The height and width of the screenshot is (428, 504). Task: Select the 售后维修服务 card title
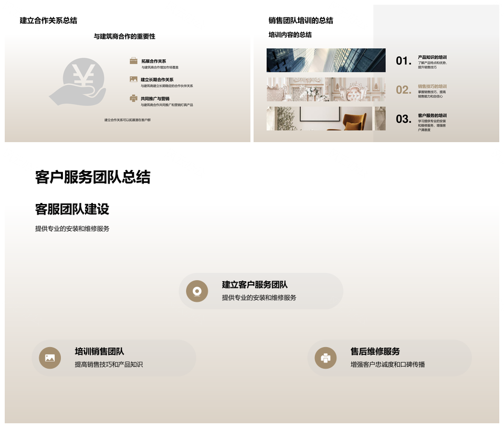(375, 351)
